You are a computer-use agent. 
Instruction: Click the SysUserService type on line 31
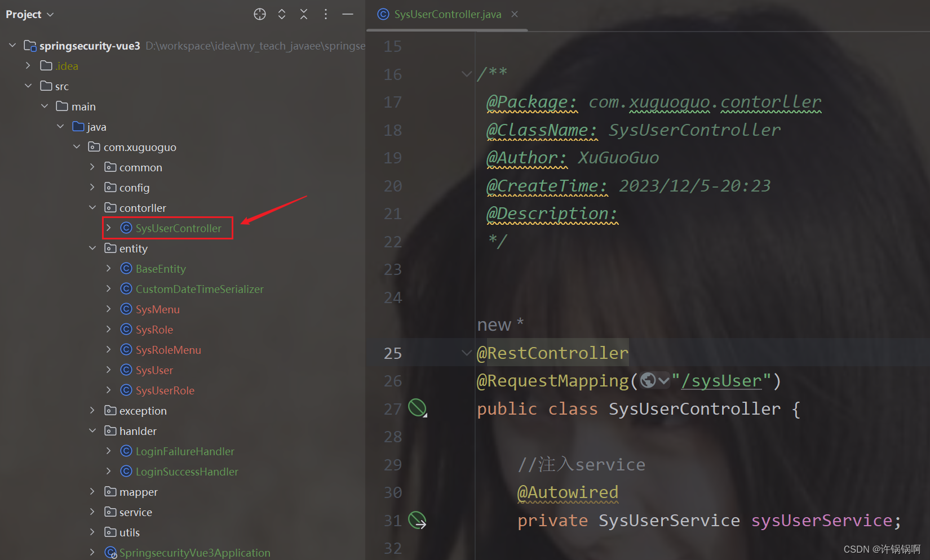point(669,520)
